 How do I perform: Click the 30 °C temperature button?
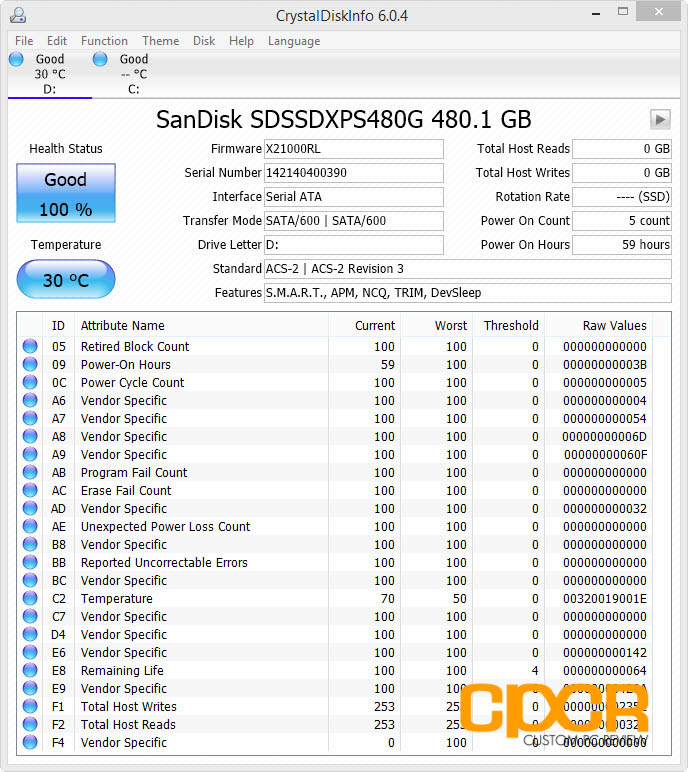click(66, 279)
